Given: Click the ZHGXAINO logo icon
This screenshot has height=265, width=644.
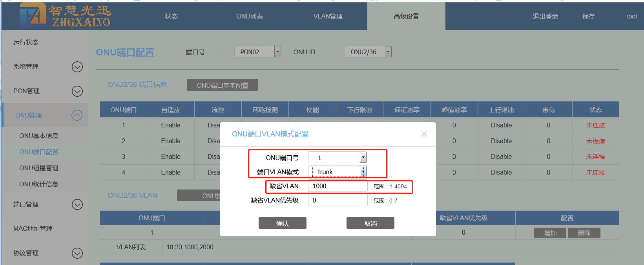Looking at the screenshot, I should (x=33, y=16).
